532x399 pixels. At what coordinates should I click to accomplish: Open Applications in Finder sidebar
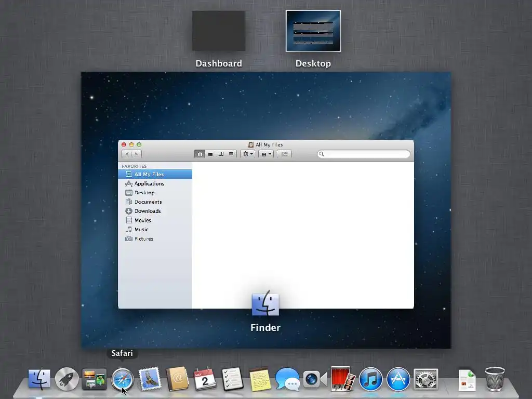tap(155, 183)
